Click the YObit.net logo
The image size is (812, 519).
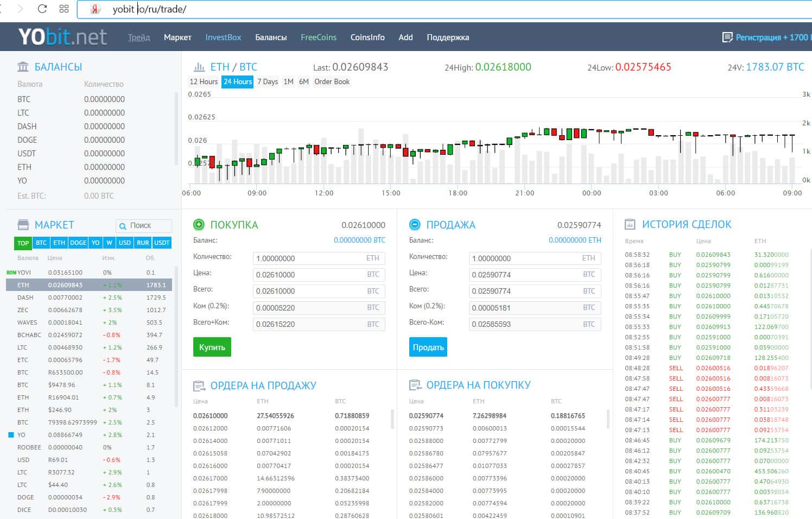(x=62, y=37)
